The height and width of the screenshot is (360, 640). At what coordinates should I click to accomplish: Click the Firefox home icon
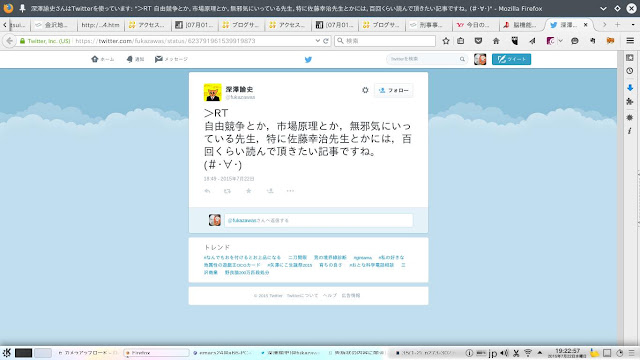tap(496, 41)
